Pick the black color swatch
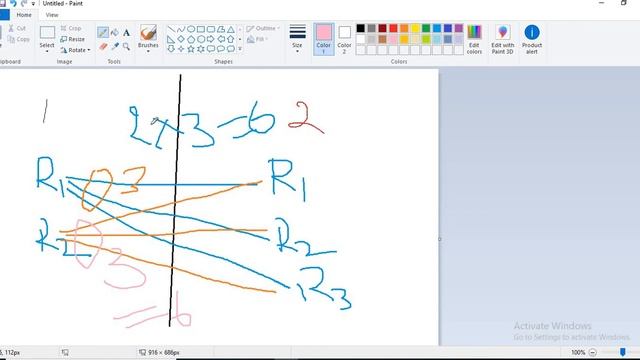This screenshot has height=360, width=640. click(360, 28)
